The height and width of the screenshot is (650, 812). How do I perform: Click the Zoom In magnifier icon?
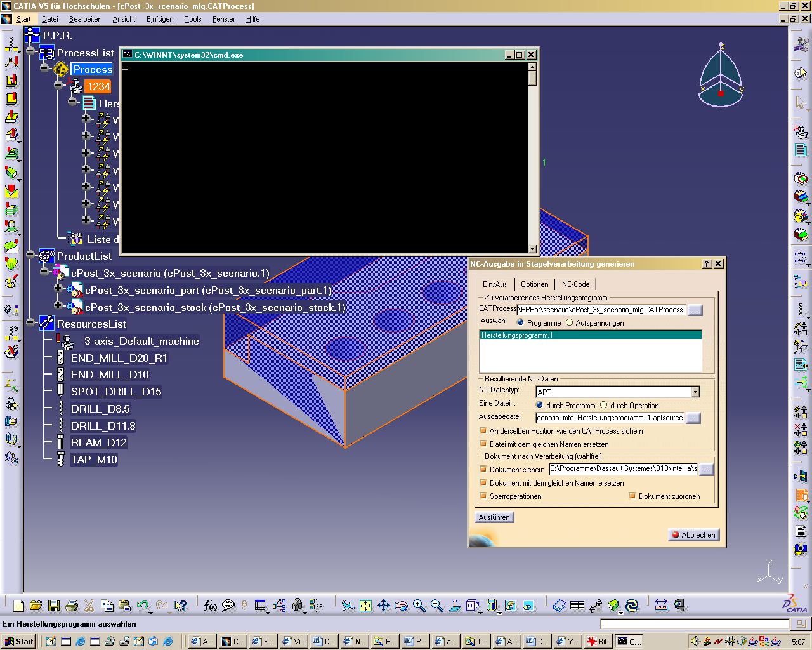coord(419,606)
